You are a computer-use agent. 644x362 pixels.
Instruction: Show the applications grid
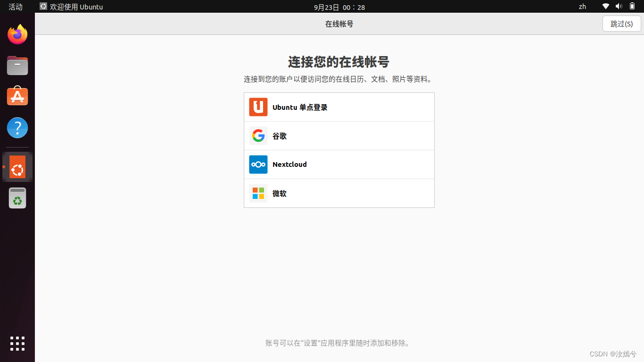(x=17, y=344)
